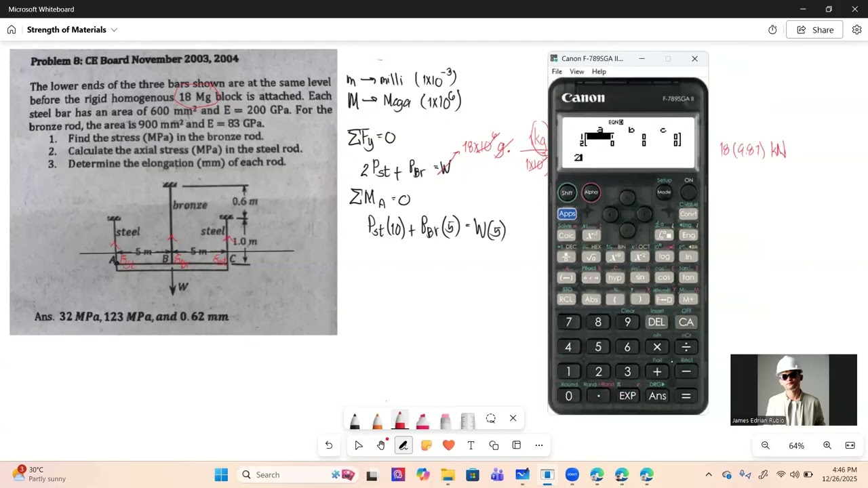
Task: Switch to the select arrow tool
Action: [358, 445]
